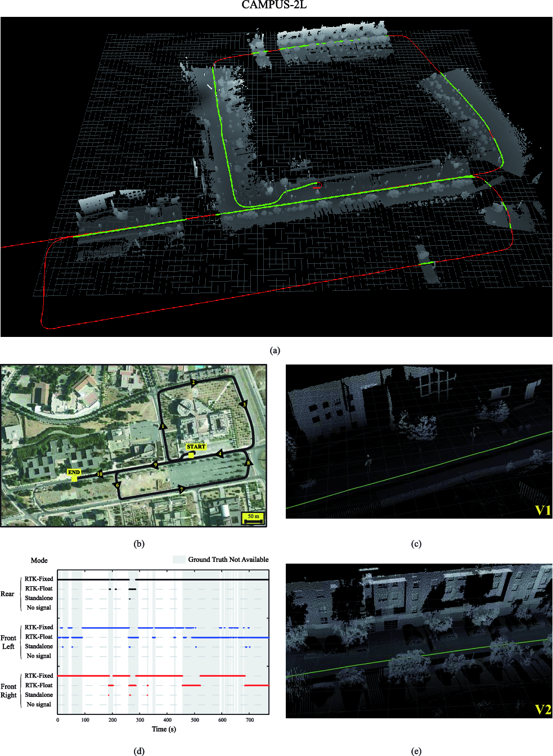Select the Rear RTK-Fixed row label
The height and width of the screenshot is (756, 553).
click(x=39, y=579)
